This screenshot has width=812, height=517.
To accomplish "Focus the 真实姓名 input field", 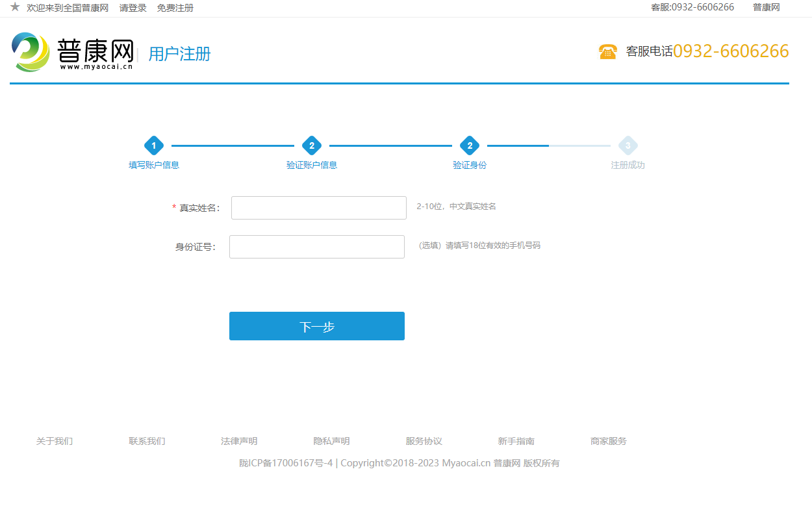I will (x=318, y=208).
